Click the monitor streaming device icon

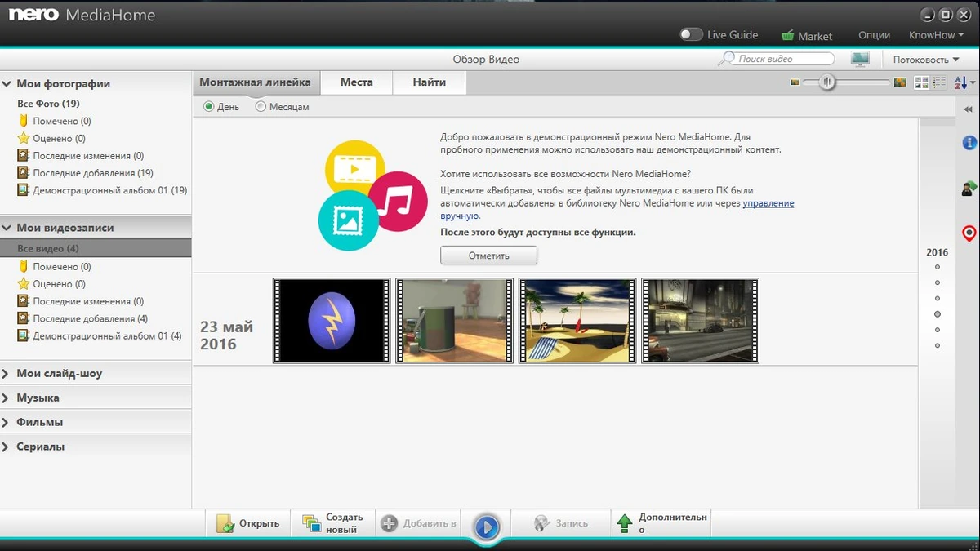tap(860, 59)
